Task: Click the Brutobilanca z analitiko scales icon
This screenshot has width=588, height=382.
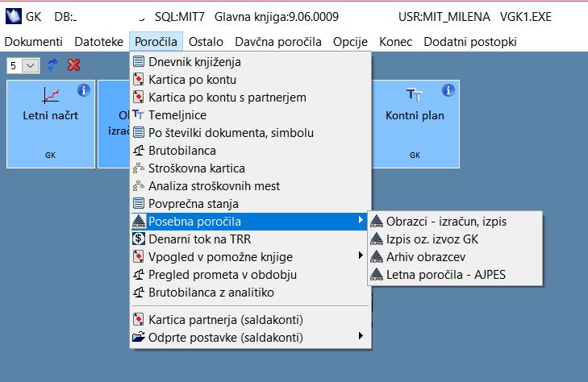Action: [139, 292]
